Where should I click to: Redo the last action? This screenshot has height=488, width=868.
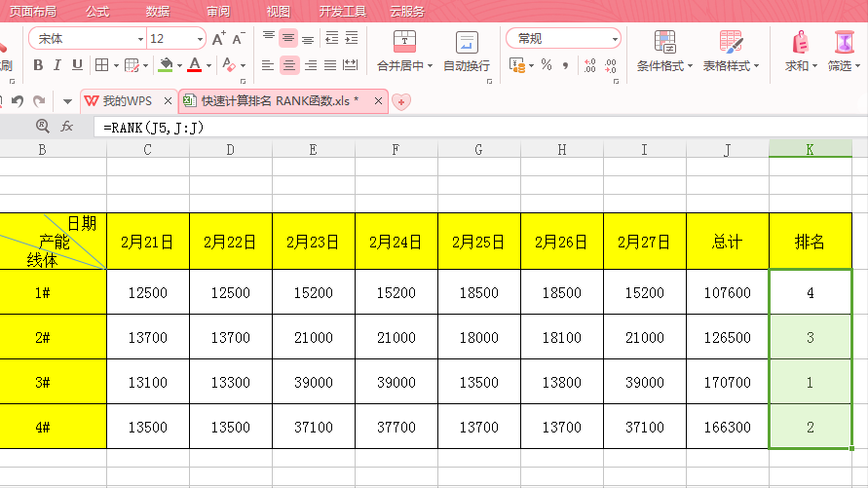[39, 100]
